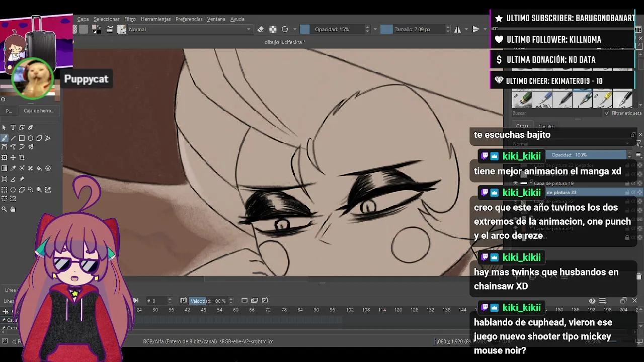Select the Assistant tool
Screen dimensions: 644x362
pyautogui.click(x=5, y=179)
